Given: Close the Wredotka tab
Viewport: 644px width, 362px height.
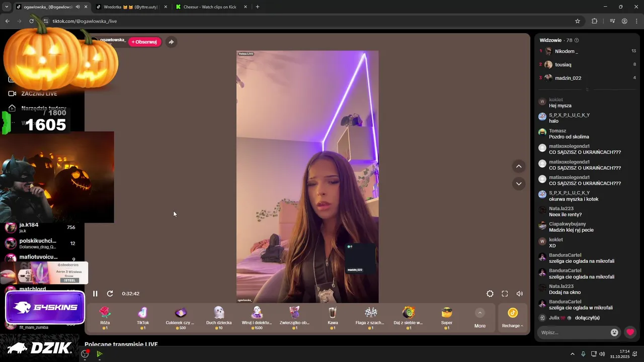Looking at the screenshot, I should (166, 7).
